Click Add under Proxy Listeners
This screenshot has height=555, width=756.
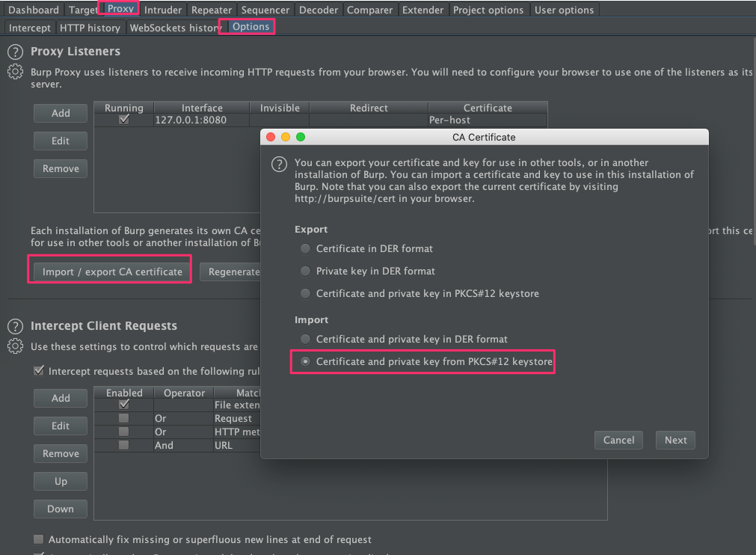point(61,113)
